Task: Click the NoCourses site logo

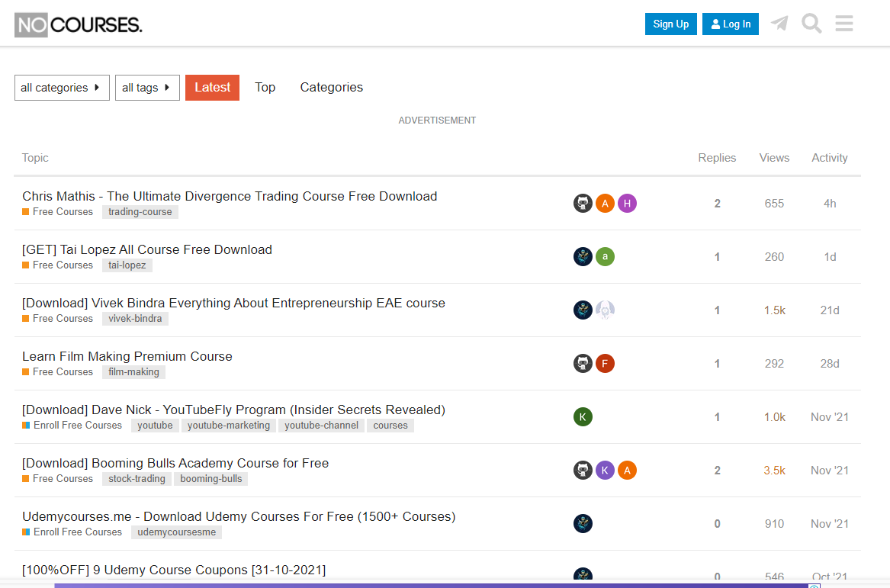Action: point(79,25)
